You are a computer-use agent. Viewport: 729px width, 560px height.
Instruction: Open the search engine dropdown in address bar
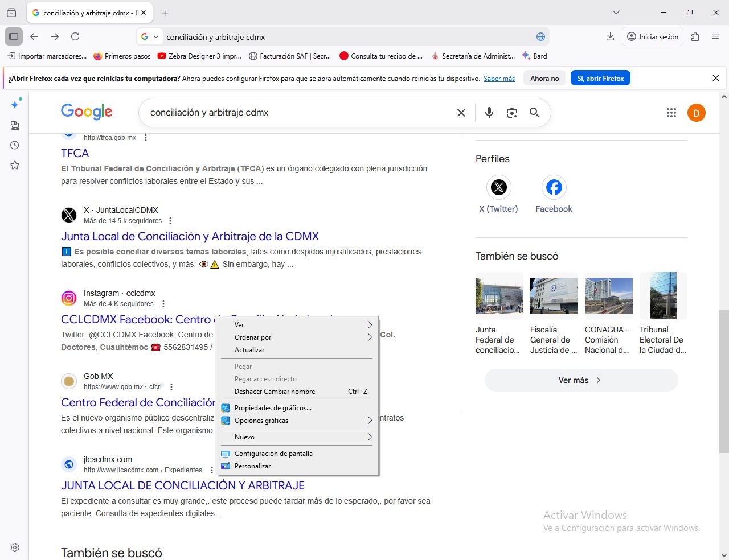(x=150, y=37)
